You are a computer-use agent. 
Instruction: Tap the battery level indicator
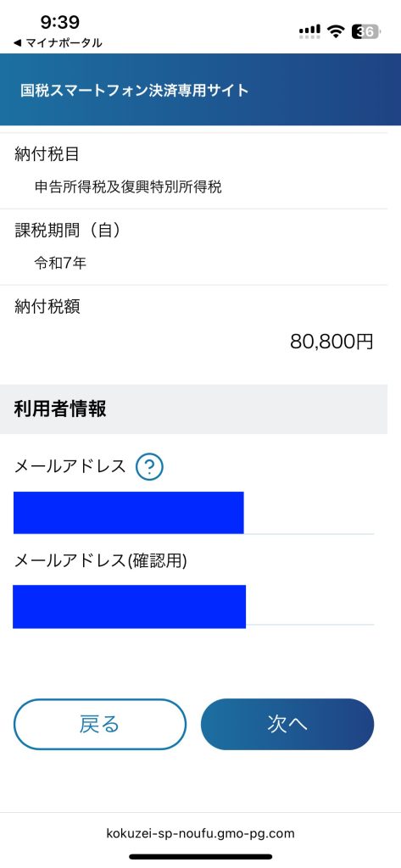(x=365, y=31)
